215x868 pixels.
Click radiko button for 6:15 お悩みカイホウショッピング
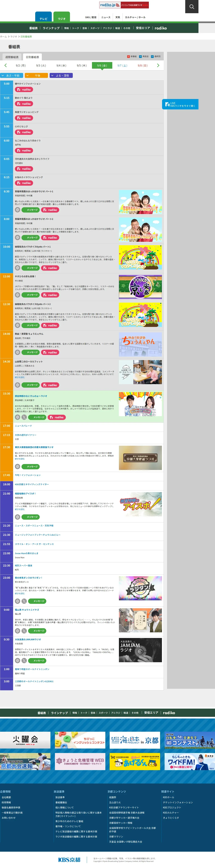[24, 183]
